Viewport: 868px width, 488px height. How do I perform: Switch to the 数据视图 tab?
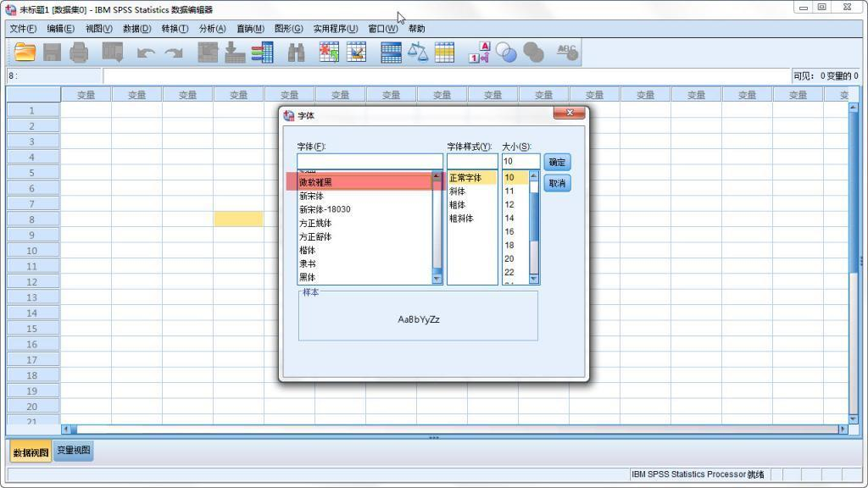pos(31,452)
